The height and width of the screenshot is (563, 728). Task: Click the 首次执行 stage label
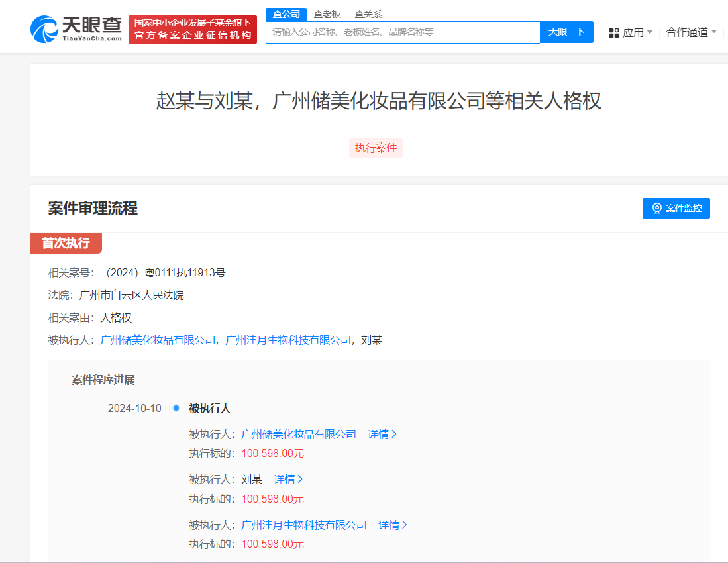point(66,243)
